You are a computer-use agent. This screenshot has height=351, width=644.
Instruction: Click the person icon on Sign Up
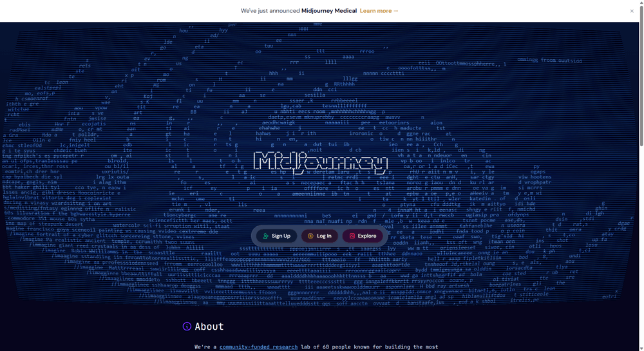click(266, 236)
